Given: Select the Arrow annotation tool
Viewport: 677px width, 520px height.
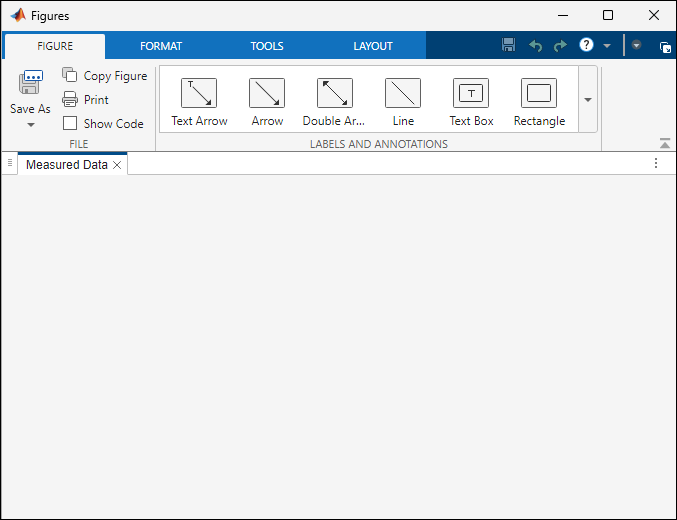Looking at the screenshot, I should [x=267, y=102].
